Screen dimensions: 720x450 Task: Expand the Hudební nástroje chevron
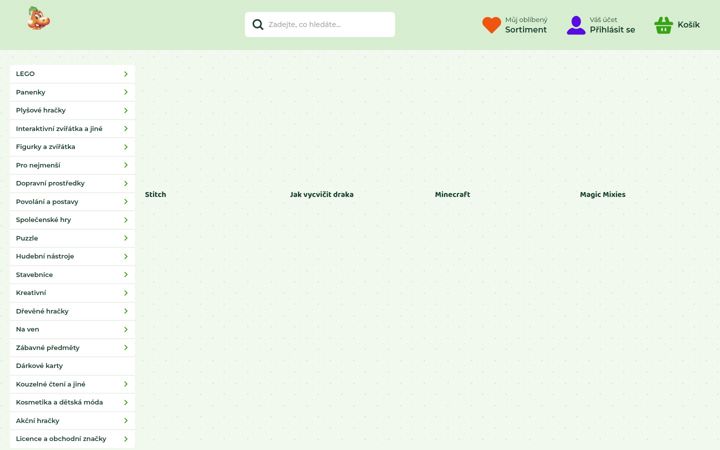point(125,256)
